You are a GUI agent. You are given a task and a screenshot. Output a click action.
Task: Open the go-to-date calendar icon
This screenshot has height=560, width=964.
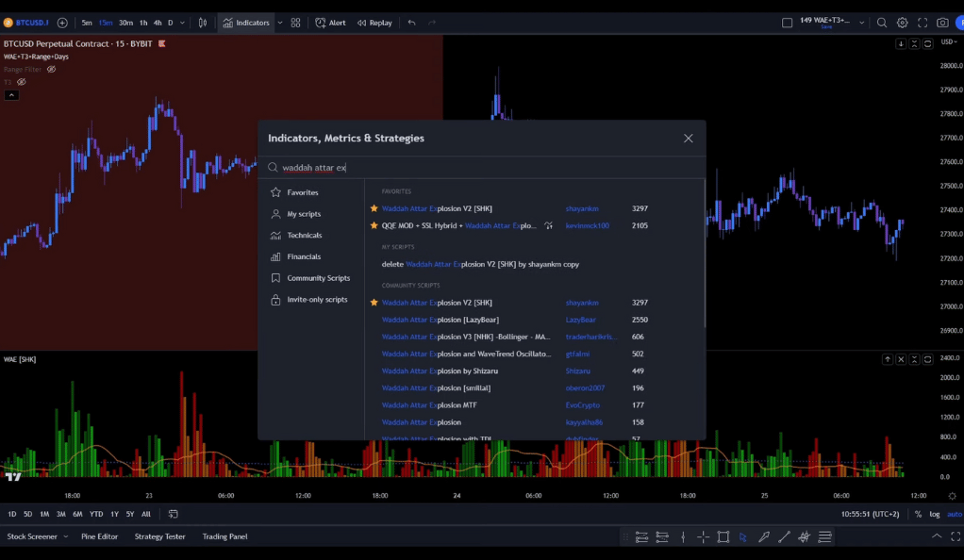tap(173, 515)
